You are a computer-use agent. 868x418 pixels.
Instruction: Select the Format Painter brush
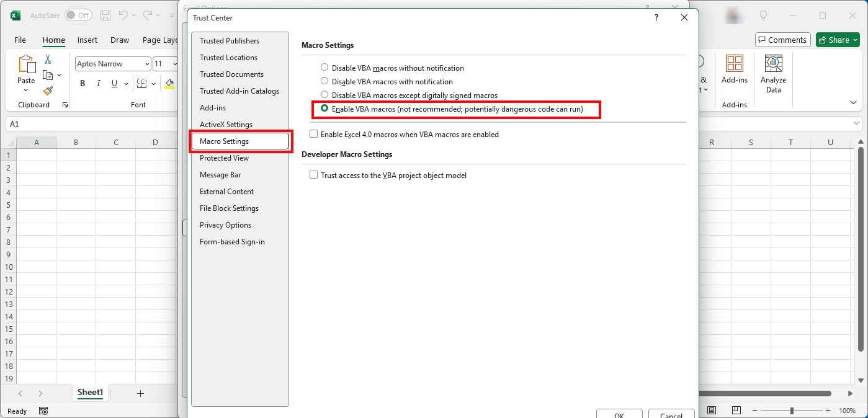(x=48, y=91)
